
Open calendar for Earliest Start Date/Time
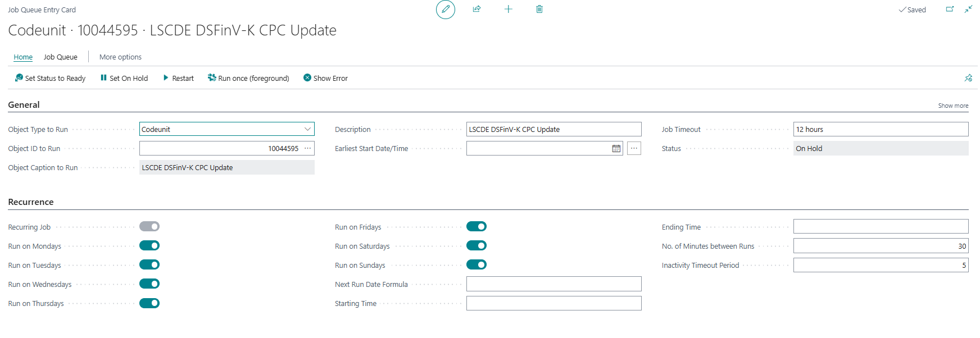click(616, 149)
